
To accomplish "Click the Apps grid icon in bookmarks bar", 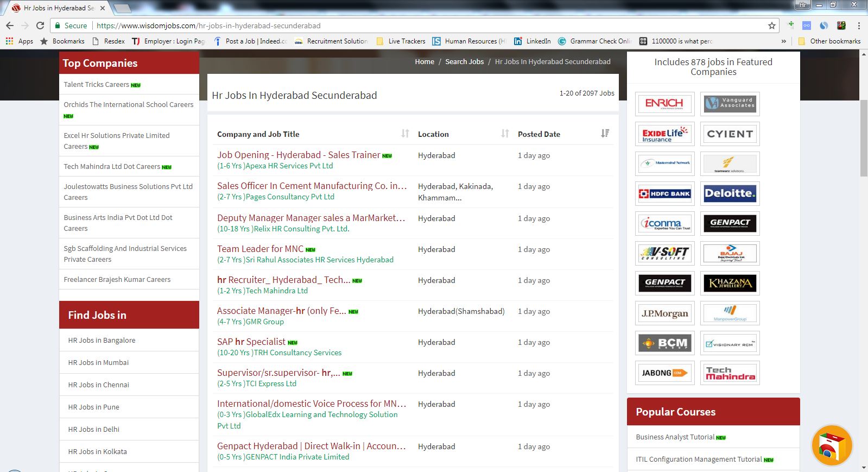I will pos(9,41).
